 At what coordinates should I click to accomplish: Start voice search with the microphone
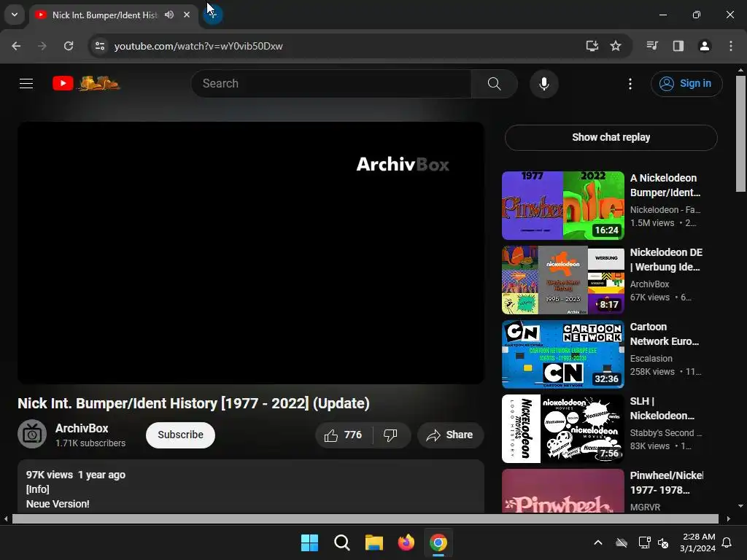(x=543, y=84)
